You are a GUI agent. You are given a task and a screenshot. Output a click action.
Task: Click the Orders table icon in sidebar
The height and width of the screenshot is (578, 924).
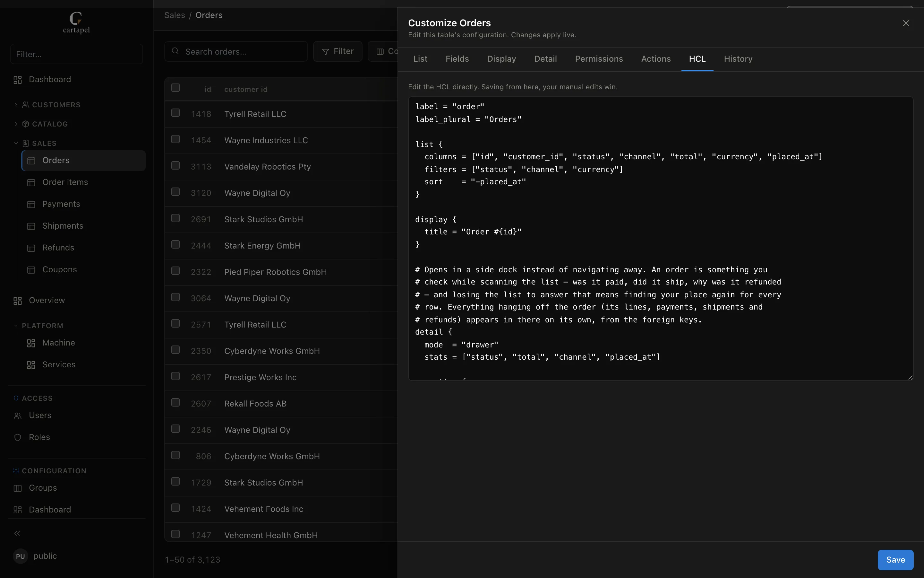point(31,161)
